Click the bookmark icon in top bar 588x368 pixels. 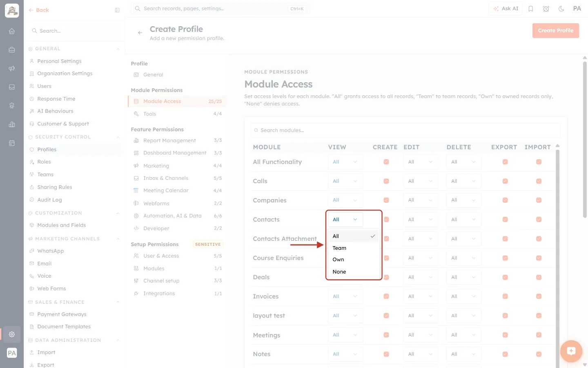click(x=531, y=9)
